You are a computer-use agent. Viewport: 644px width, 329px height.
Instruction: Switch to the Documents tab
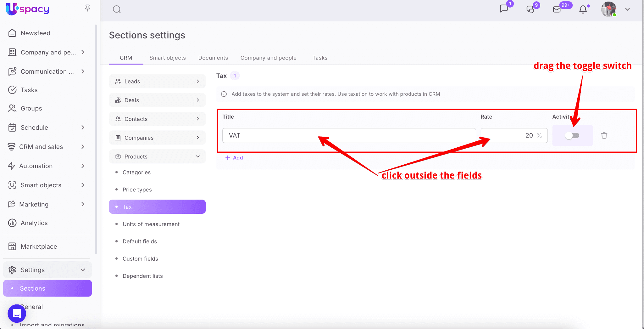[x=213, y=58]
